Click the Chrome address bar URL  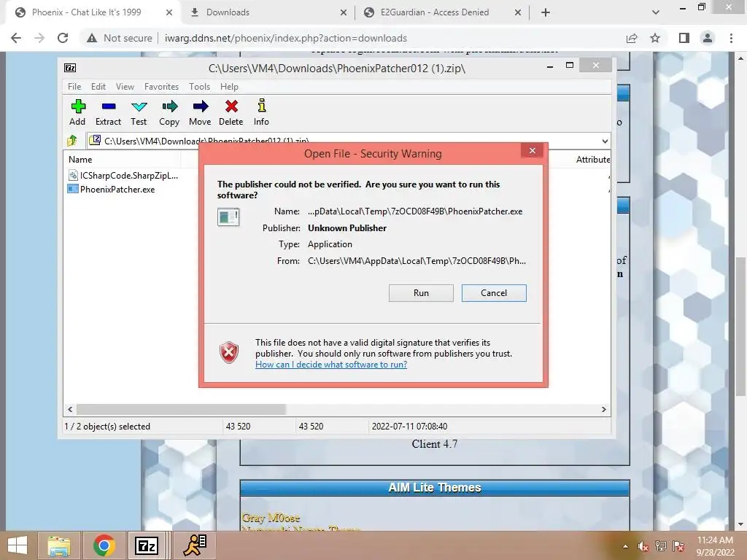point(286,38)
